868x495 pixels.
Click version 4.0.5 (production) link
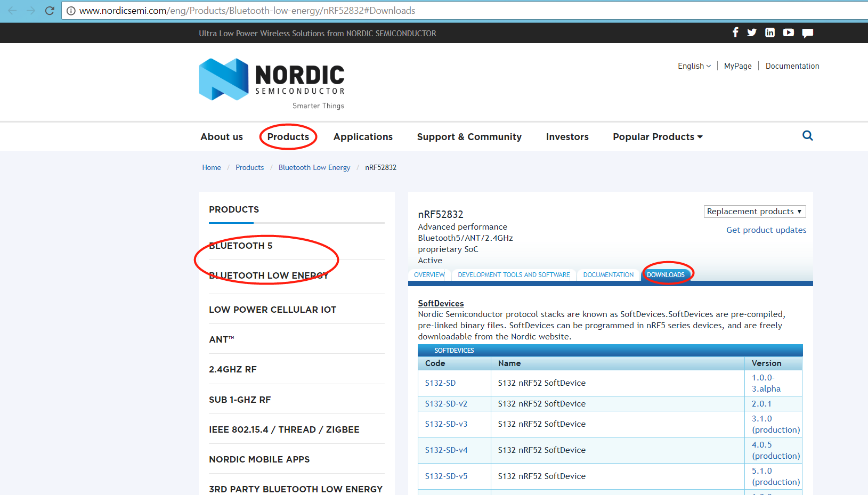click(x=776, y=450)
